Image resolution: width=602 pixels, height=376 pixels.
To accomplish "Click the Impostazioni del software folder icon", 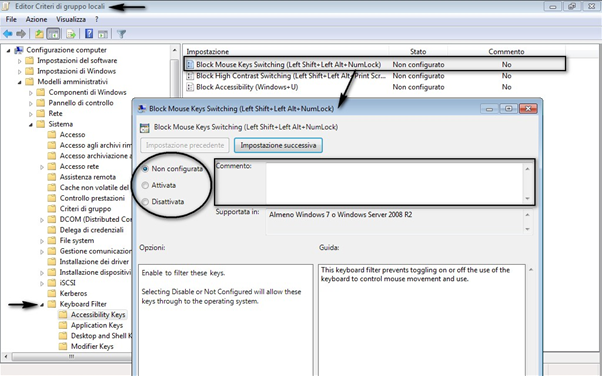I will (30, 61).
